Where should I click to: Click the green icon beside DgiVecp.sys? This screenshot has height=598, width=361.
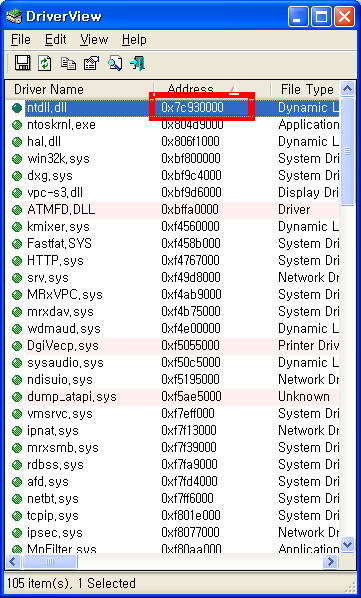click(17, 346)
